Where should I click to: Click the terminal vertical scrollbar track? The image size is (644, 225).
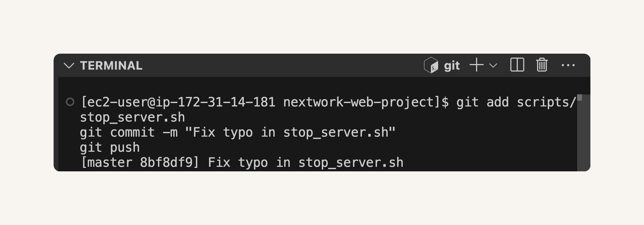584,133
